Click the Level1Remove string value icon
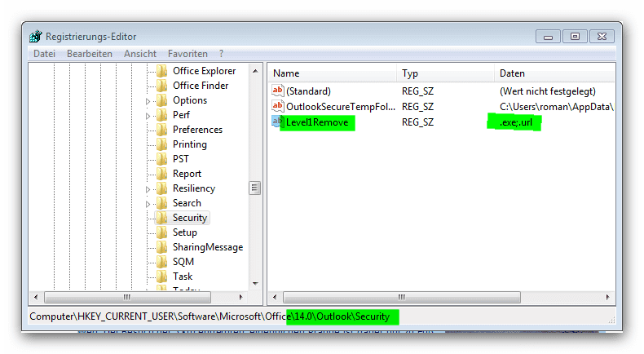Viewport: 644px width, 354px height. [x=278, y=122]
